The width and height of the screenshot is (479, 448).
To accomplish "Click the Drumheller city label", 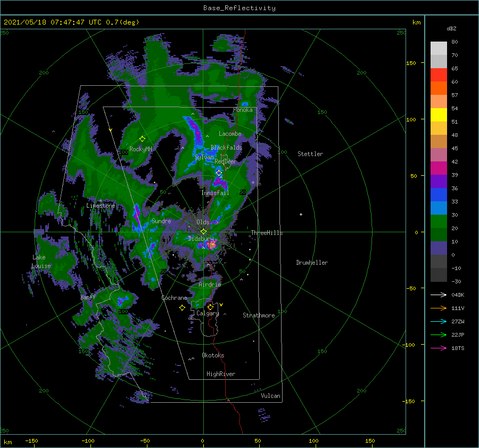I will coord(312,263).
